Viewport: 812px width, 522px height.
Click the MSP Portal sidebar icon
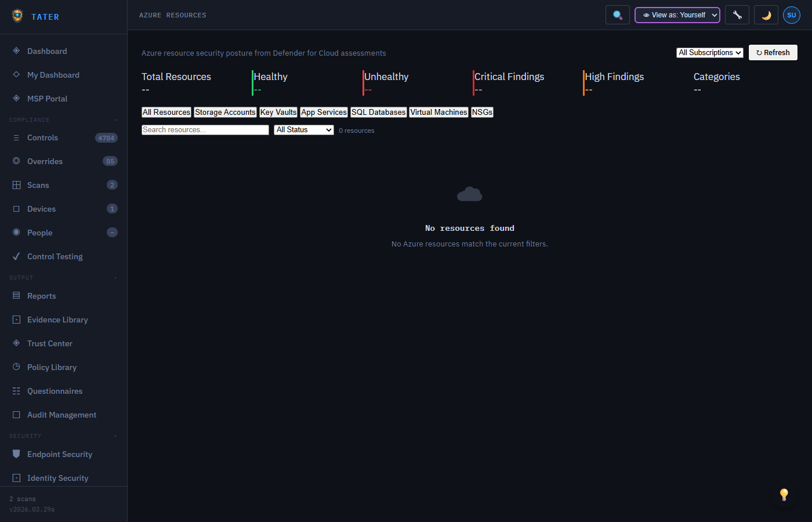point(16,99)
